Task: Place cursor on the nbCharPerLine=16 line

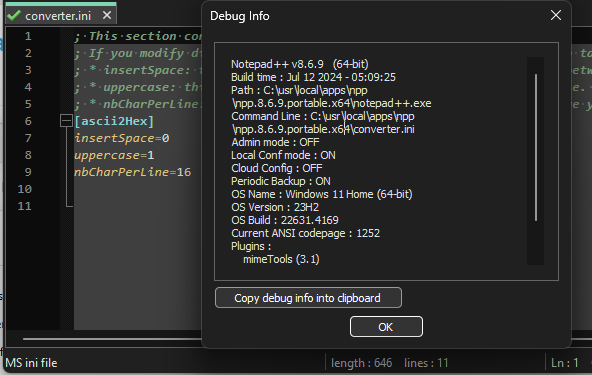Action: click(x=133, y=172)
